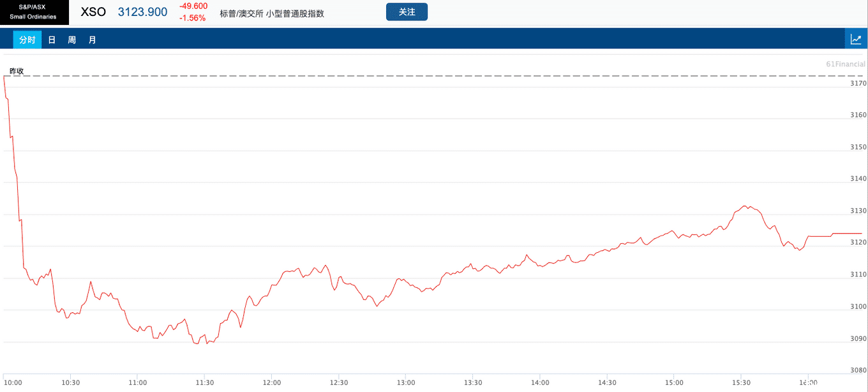This screenshot has height=392, width=868.
Task: Click the 3090 price axis label
Action: point(859,338)
